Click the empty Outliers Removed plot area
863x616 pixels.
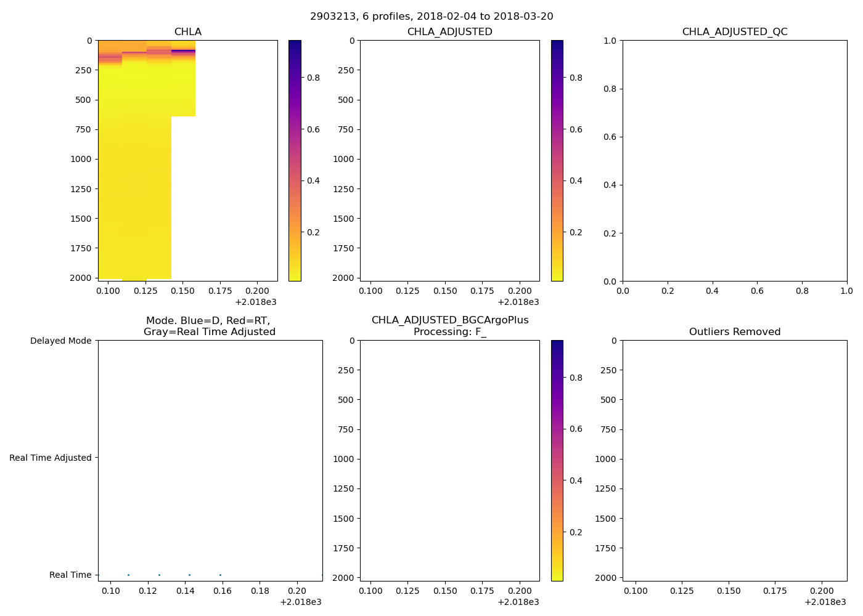pos(734,460)
